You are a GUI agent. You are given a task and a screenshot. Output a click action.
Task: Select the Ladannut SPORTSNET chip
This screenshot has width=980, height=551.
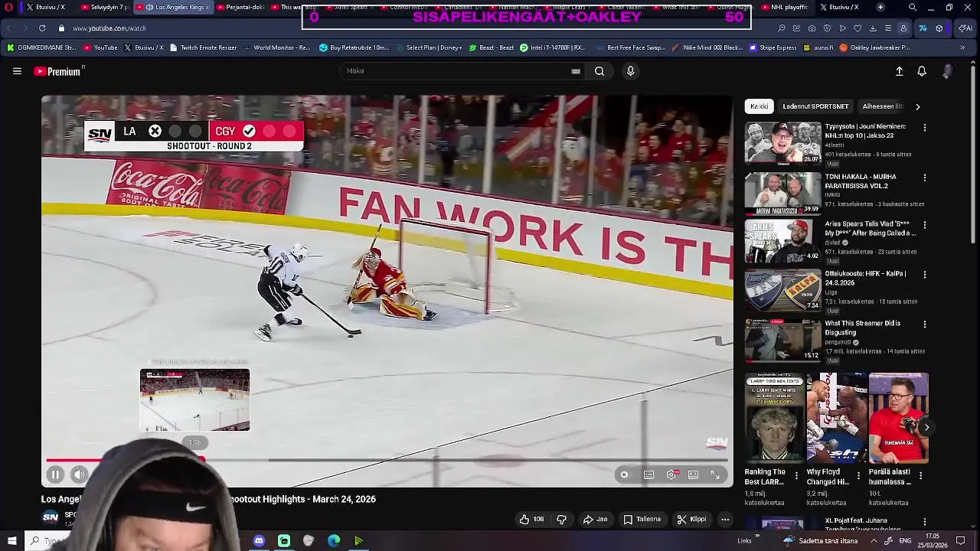tap(815, 106)
